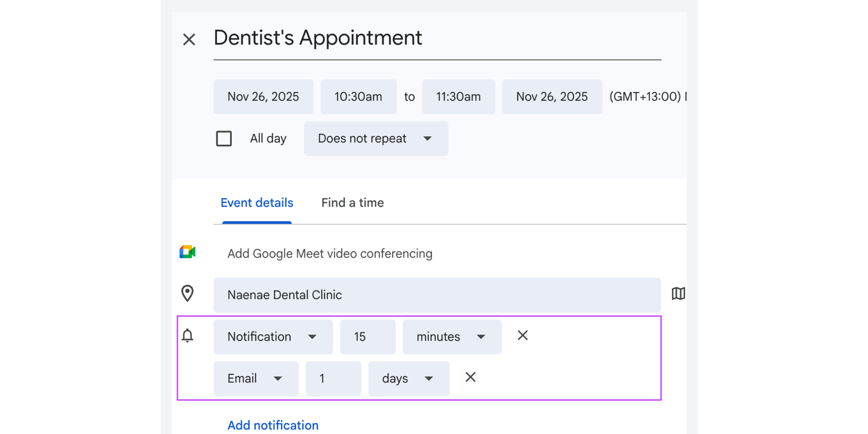Remove the 1 day email reminder
The image size is (868, 434).
[470, 378]
